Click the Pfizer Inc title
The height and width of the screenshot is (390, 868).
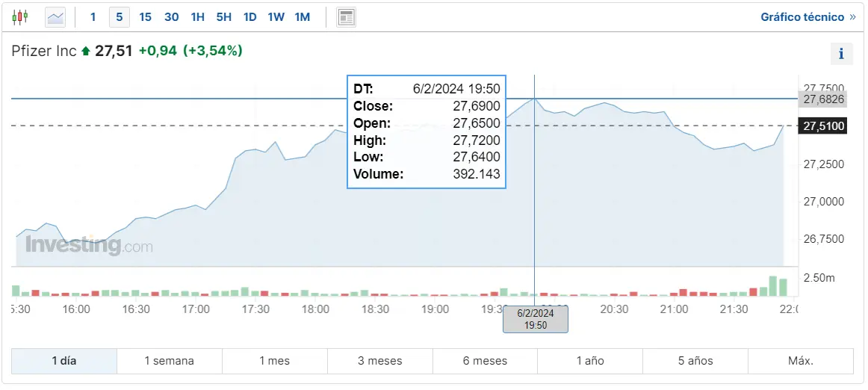[44, 51]
